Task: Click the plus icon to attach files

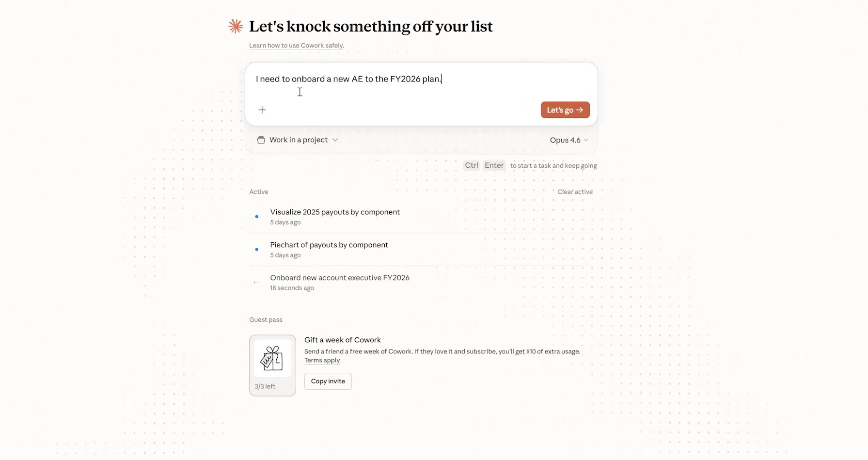Action: click(262, 110)
